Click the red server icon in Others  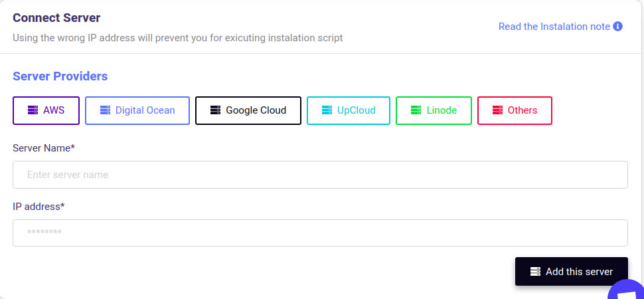(x=497, y=110)
